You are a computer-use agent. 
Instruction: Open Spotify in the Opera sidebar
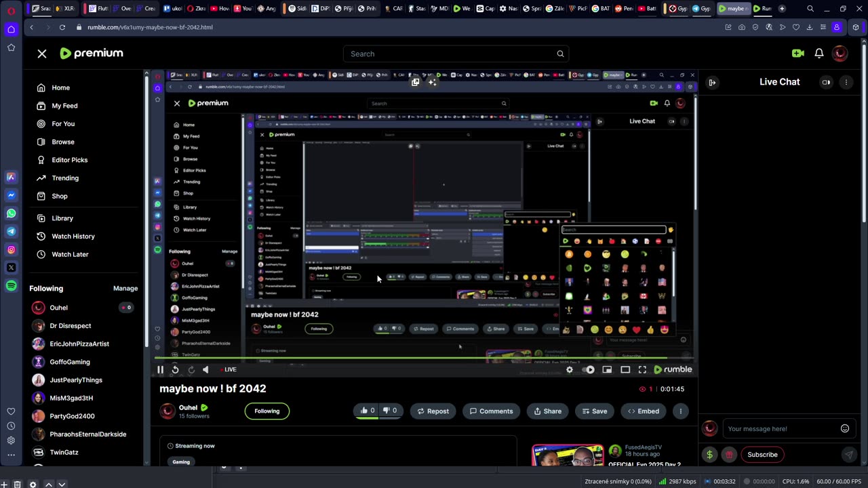pyautogui.click(x=11, y=286)
